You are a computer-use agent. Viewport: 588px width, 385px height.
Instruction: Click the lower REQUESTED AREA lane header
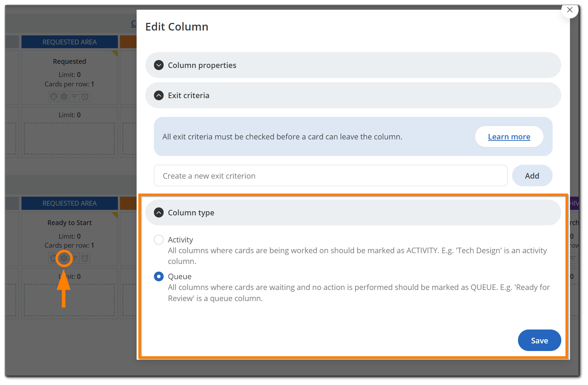pyautogui.click(x=69, y=203)
